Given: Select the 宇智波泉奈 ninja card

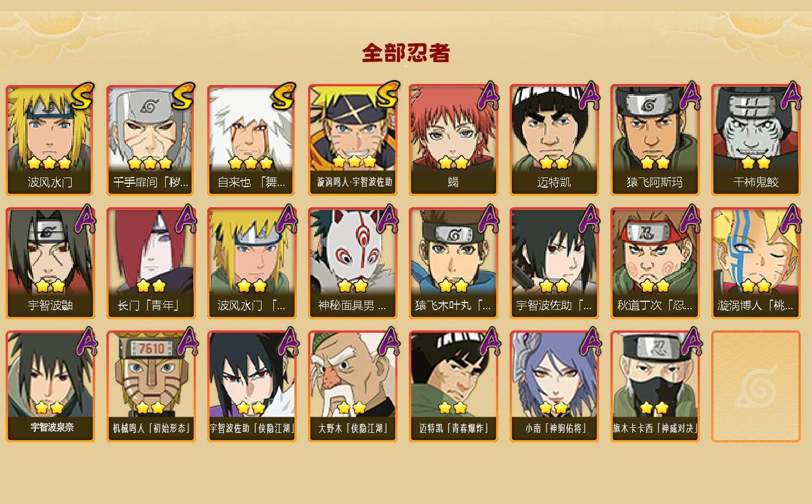Looking at the screenshot, I should click(50, 386).
